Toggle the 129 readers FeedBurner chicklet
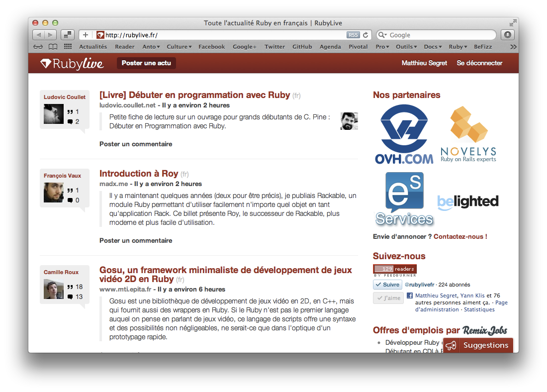 tap(394, 269)
